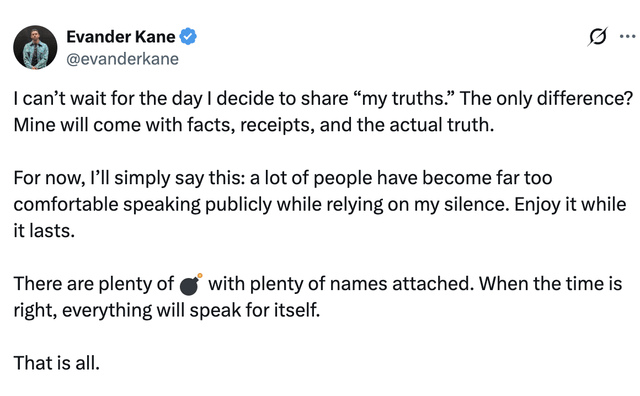Click the line "right, everything will speak for itself."
This screenshot has width=640, height=396.
tap(167, 310)
